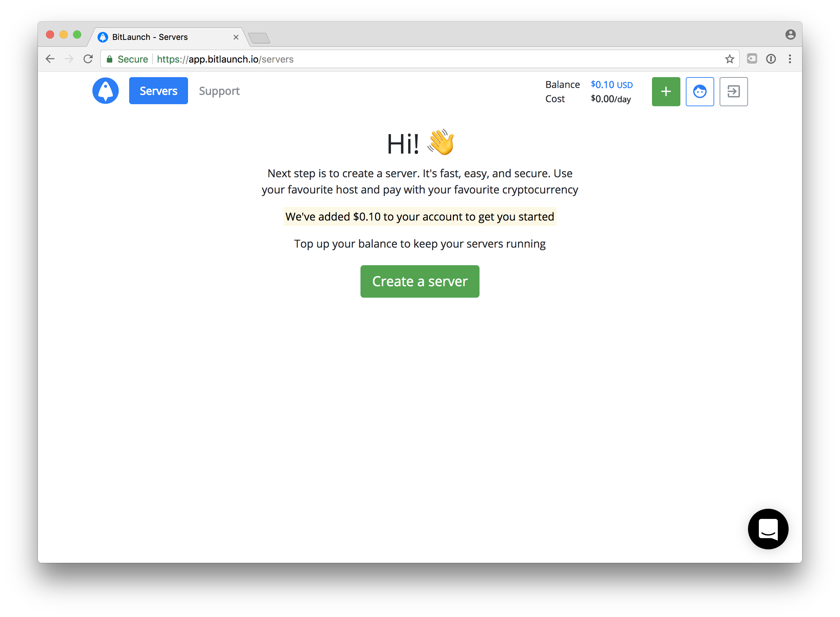Open the Support menu item

(x=220, y=91)
